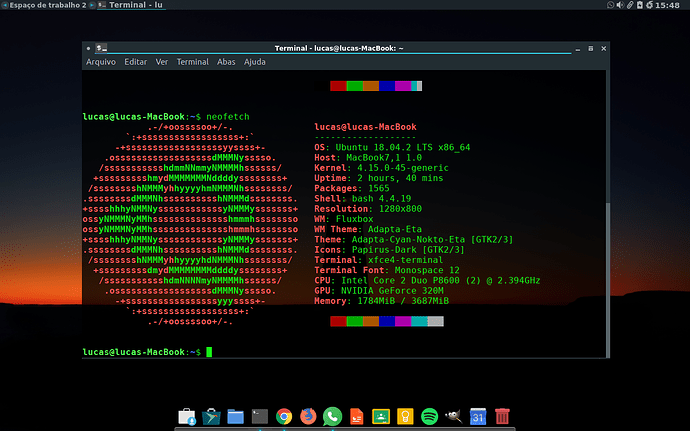Click the 'WM Theme: Adapta-Eta' line
The image size is (690, 431).
coord(368,229)
